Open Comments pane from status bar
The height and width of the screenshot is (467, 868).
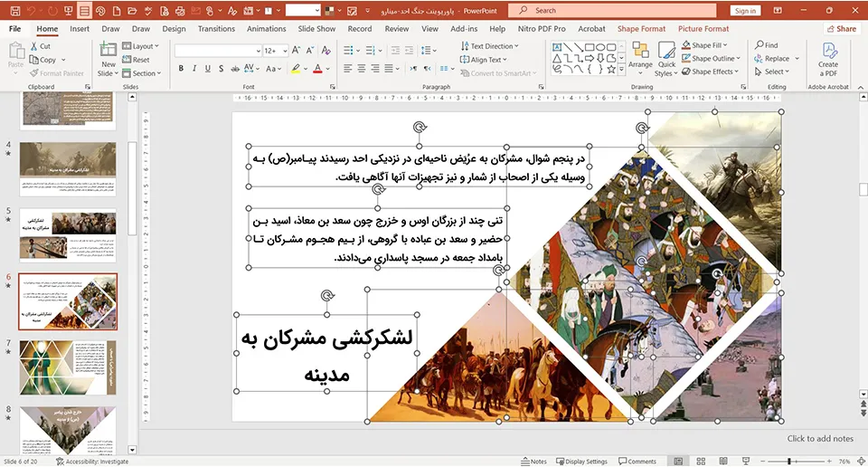coord(637,461)
